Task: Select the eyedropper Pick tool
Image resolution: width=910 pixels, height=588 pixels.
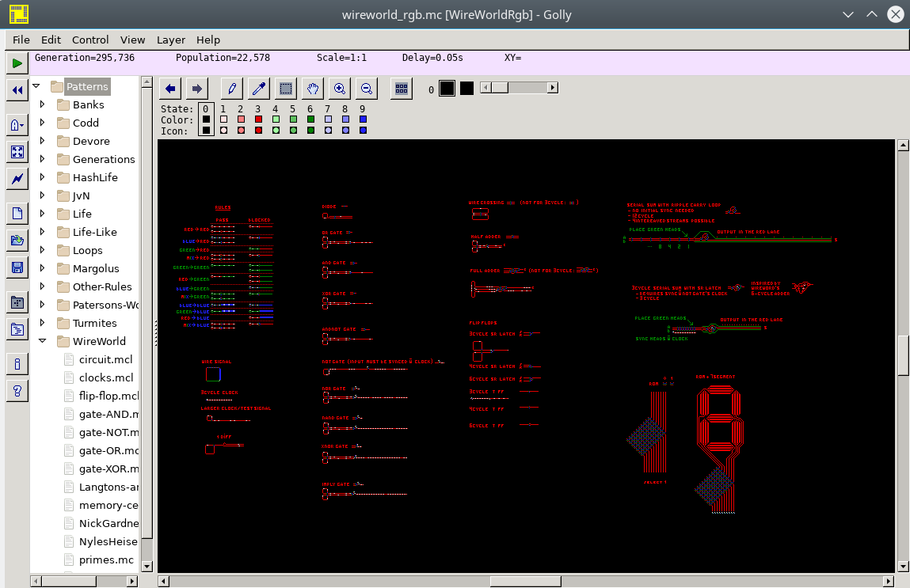Action: click(x=258, y=89)
